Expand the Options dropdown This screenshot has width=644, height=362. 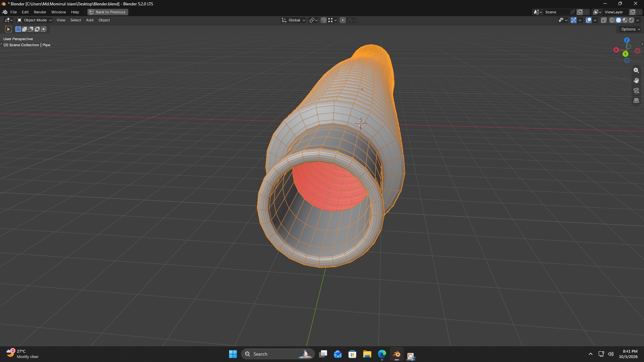point(630,29)
